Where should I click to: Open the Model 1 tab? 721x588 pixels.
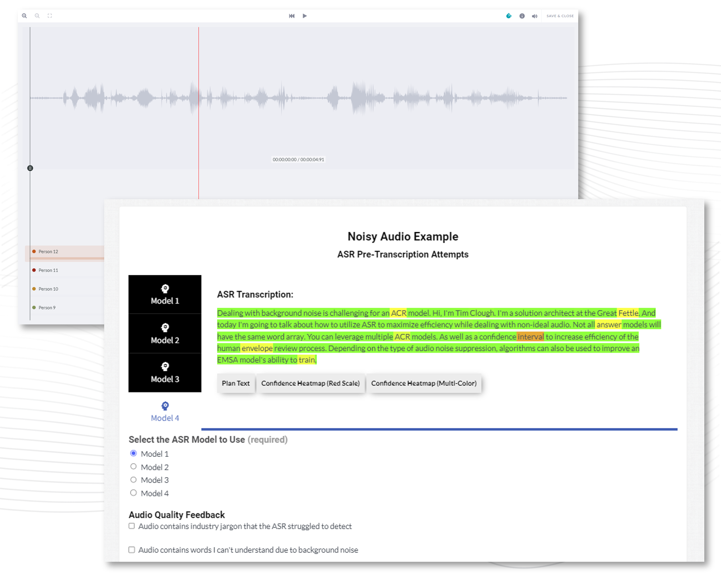coord(165,295)
